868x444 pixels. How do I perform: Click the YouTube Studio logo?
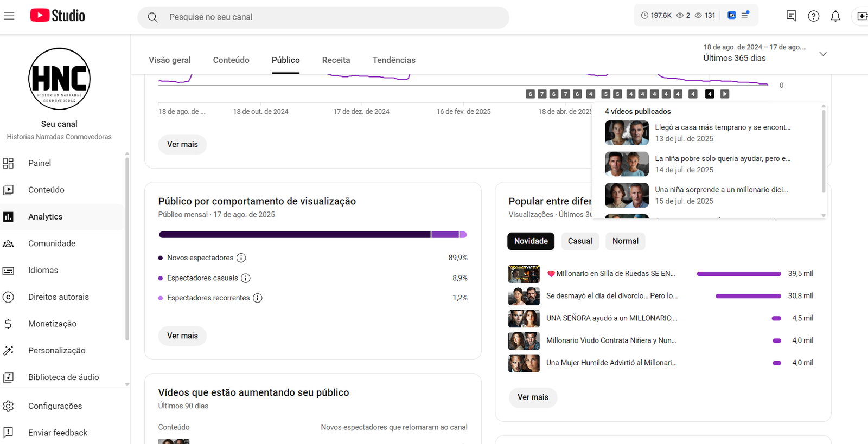point(58,16)
